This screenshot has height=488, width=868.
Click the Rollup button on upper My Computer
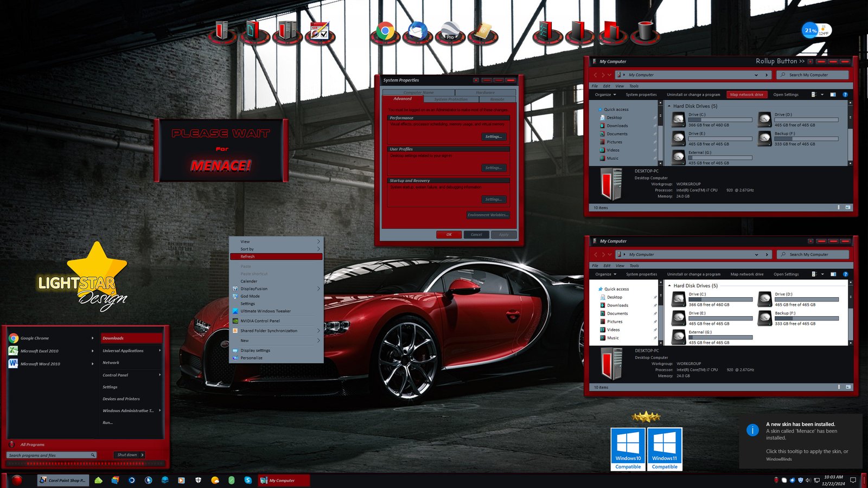point(810,61)
